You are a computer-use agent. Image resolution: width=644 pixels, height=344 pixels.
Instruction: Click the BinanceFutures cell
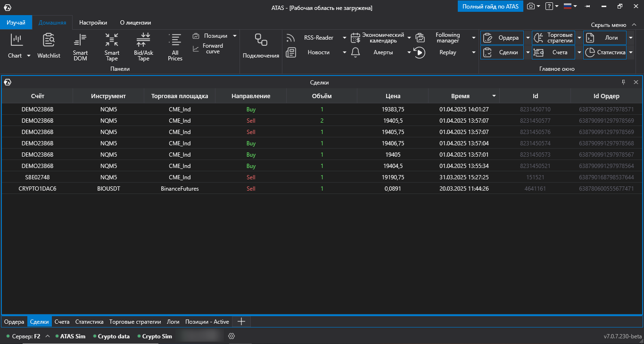180,189
